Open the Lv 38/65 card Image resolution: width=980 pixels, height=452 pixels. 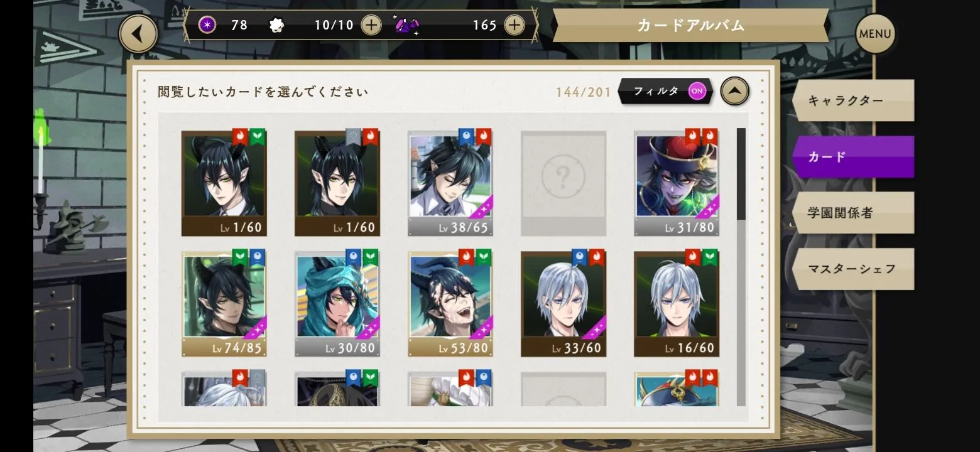(450, 183)
